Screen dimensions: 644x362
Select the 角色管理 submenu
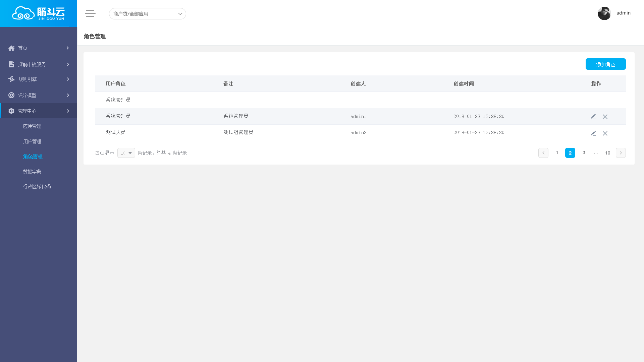(33, 157)
